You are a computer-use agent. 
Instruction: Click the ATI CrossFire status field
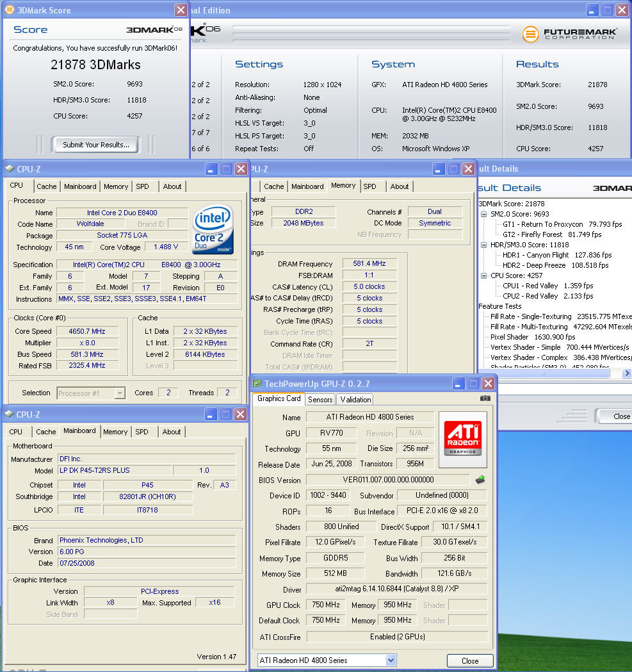[397, 637]
